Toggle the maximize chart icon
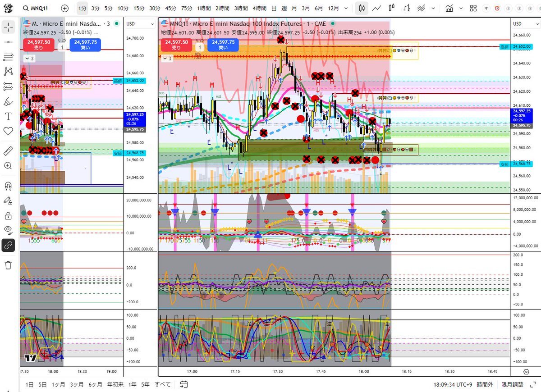The image size is (541, 392). (x=532, y=384)
